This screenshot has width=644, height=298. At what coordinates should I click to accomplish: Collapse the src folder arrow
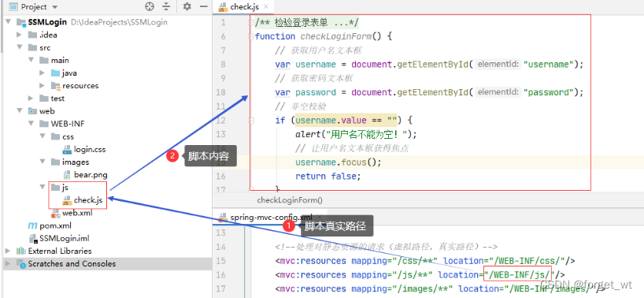[x=19, y=47]
